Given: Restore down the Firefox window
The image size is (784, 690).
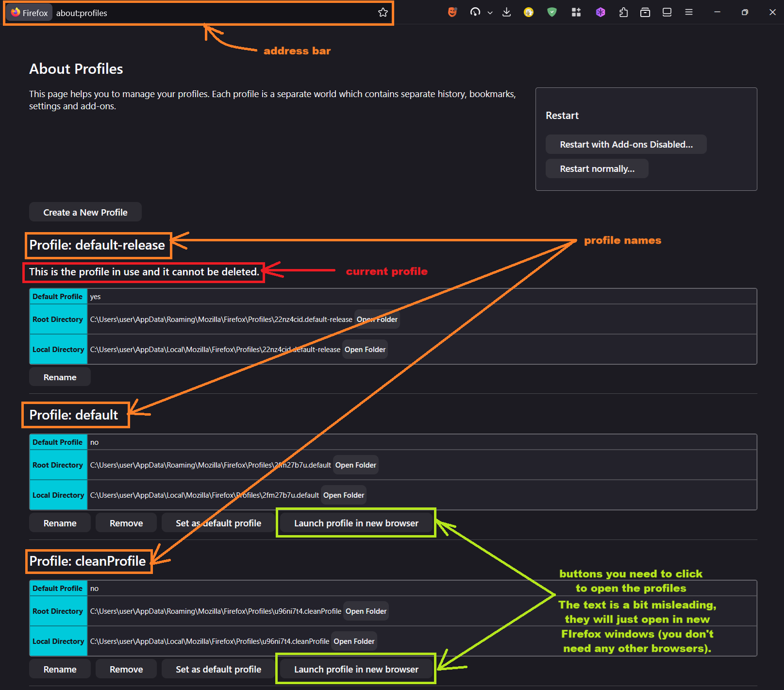Looking at the screenshot, I should pyautogui.click(x=745, y=12).
